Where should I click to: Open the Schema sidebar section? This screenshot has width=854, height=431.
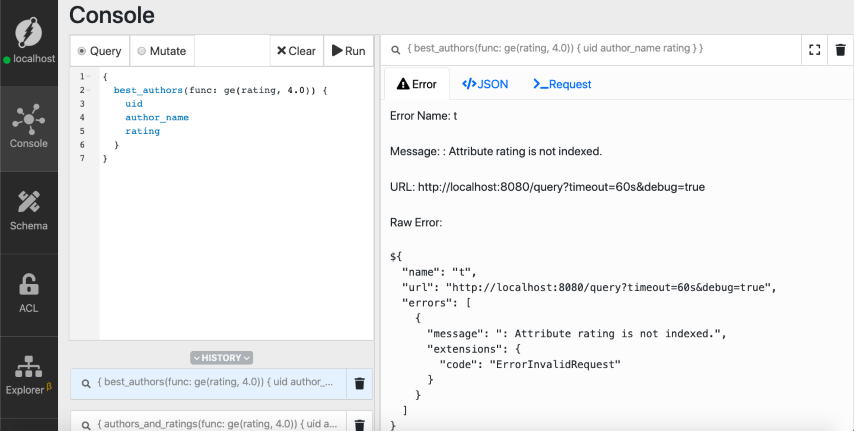click(29, 210)
